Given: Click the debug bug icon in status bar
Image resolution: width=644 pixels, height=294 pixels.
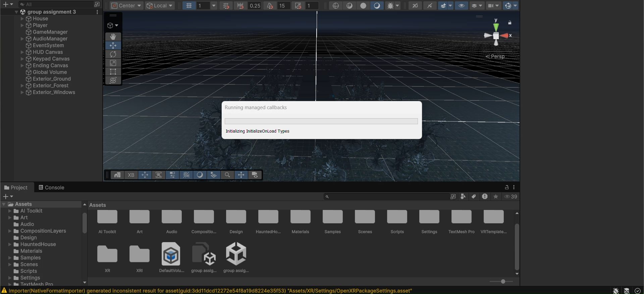Looking at the screenshot, I should coord(616,291).
